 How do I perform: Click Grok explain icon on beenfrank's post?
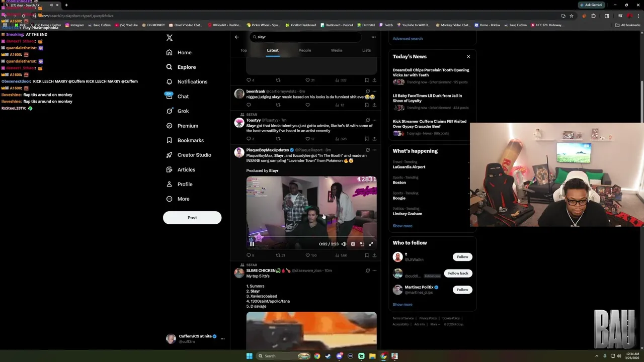click(x=368, y=92)
